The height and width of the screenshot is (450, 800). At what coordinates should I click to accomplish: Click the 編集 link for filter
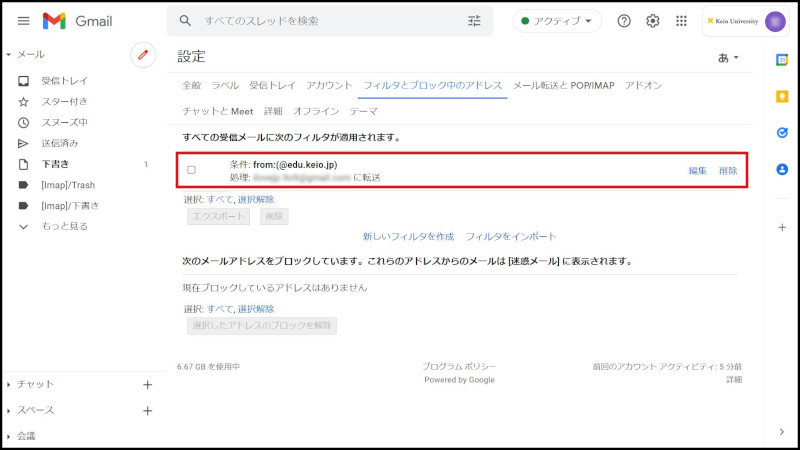point(697,171)
